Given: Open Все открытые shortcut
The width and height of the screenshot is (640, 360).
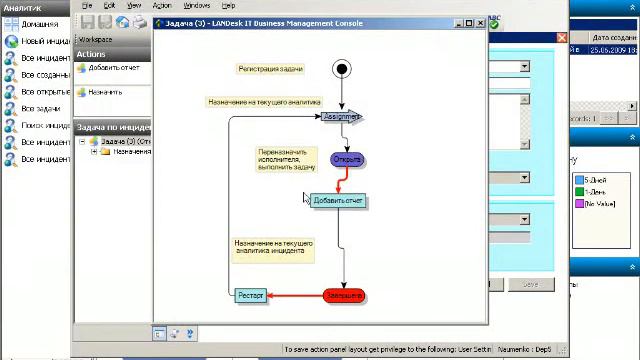Looking at the screenshot, I should pyautogui.click(x=38, y=92).
